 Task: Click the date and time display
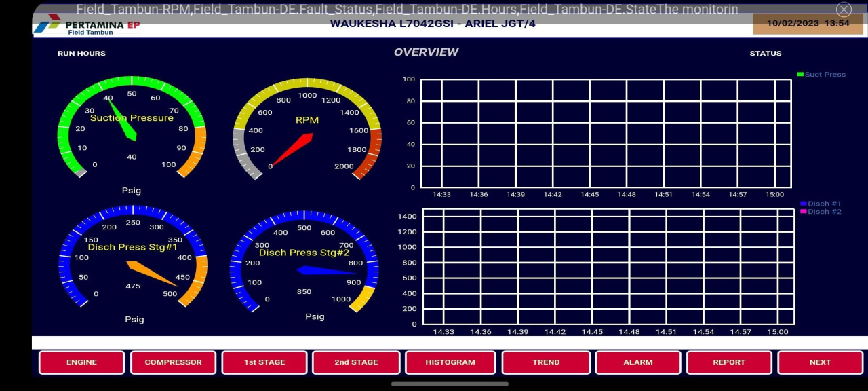coord(808,23)
